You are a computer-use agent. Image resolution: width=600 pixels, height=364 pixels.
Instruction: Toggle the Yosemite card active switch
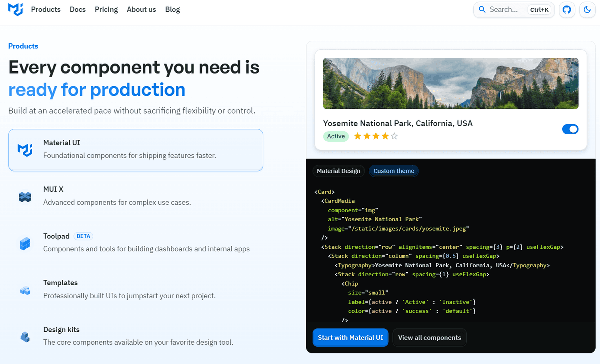coord(570,129)
